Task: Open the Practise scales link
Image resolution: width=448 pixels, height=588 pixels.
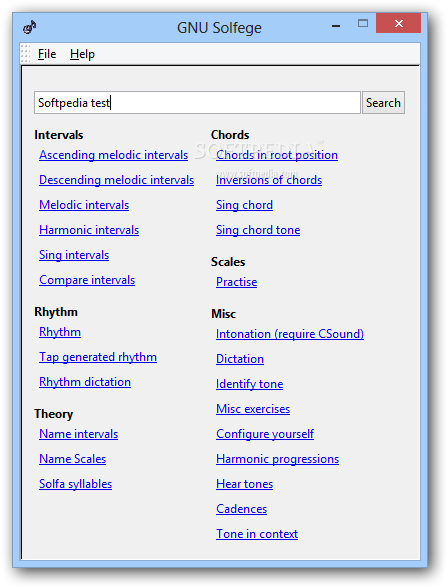Action: (237, 282)
